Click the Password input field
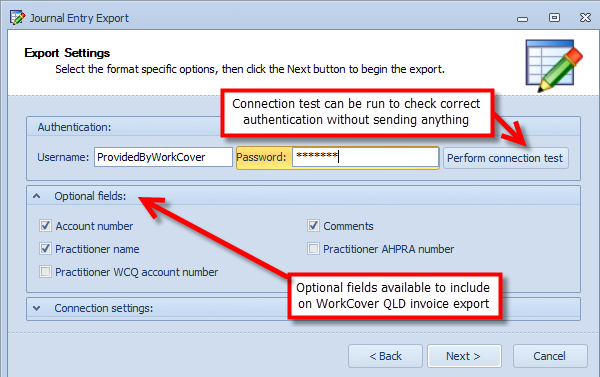Image resolution: width=600 pixels, height=377 pixels. click(x=365, y=157)
